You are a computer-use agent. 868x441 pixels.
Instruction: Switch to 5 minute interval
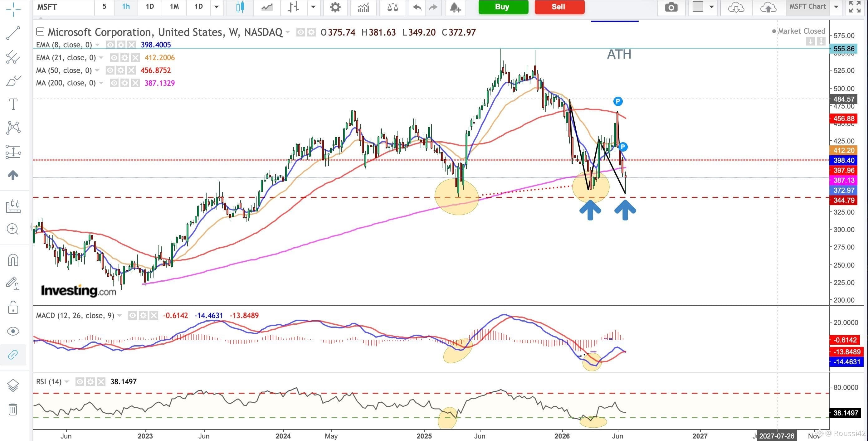click(104, 7)
